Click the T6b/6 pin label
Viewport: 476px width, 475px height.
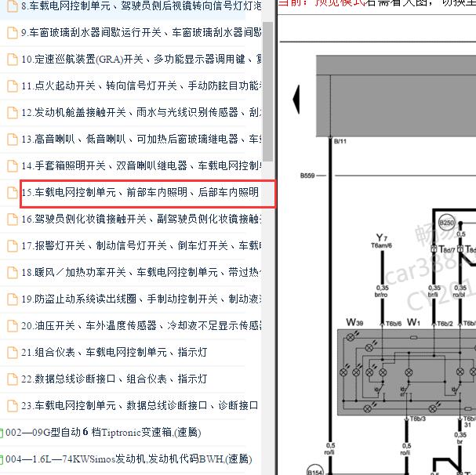coord(394,325)
